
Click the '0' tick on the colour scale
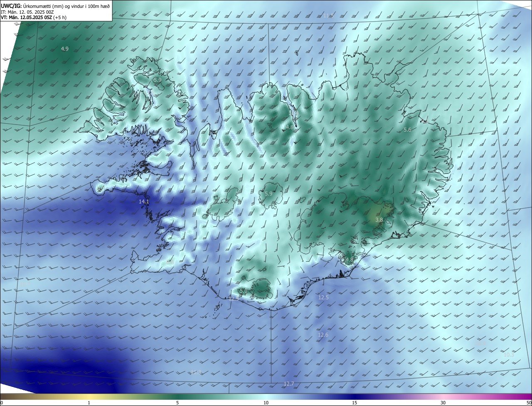(1, 403)
